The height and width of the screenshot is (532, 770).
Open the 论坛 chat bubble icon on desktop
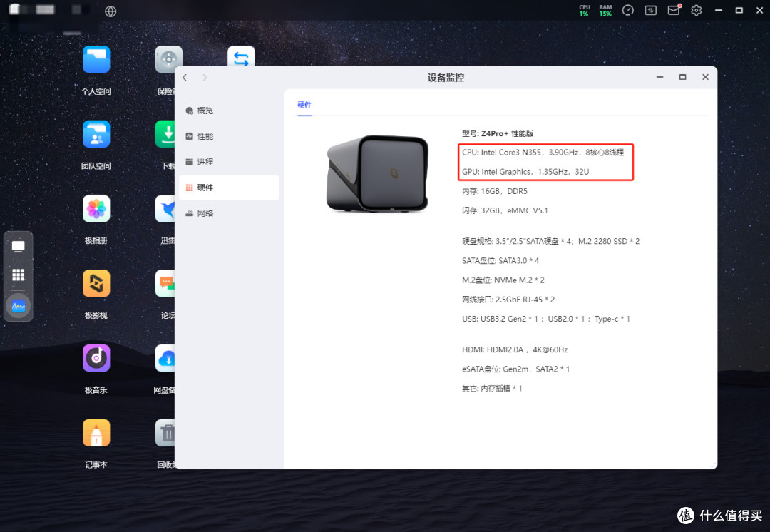pos(165,283)
